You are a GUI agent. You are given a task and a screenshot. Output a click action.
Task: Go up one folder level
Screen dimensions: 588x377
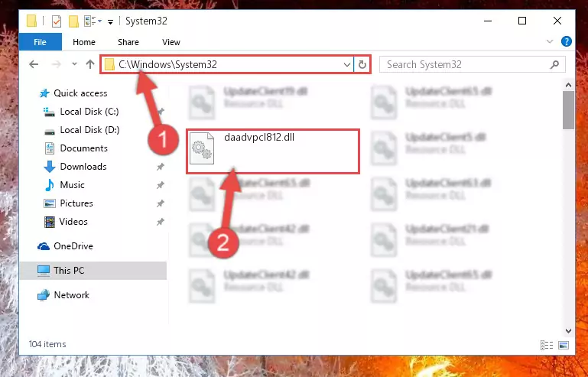coord(90,64)
